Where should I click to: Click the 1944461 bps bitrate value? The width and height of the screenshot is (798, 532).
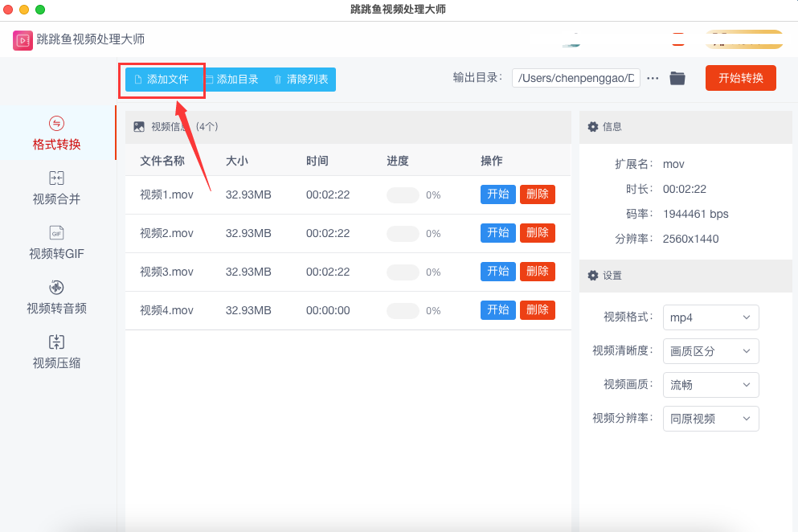696,214
